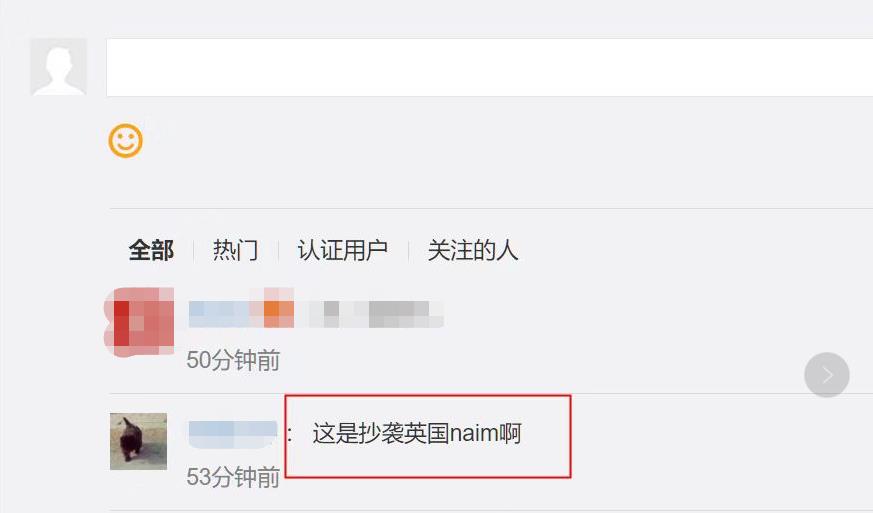
Task: Click the pixelated dark gray comment text
Action: [x=399, y=314]
